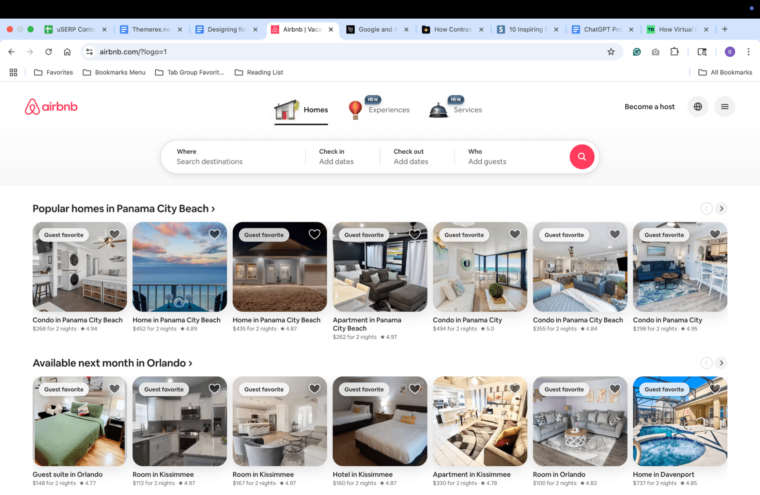
Task: Open the hamburger main menu
Action: [x=725, y=107]
